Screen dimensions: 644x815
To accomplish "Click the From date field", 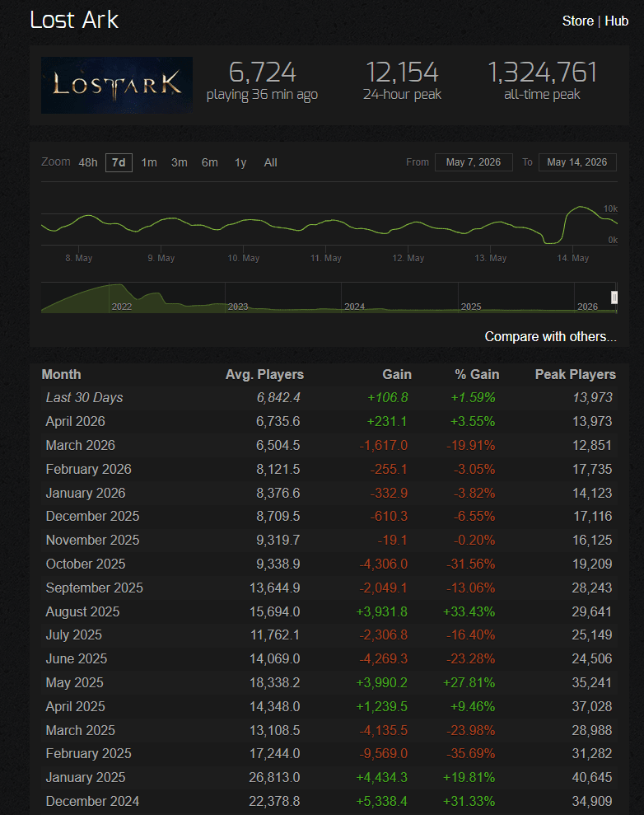I will point(474,162).
